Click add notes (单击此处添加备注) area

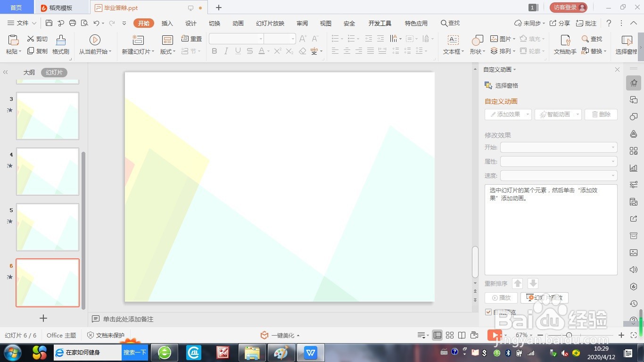pos(128,319)
